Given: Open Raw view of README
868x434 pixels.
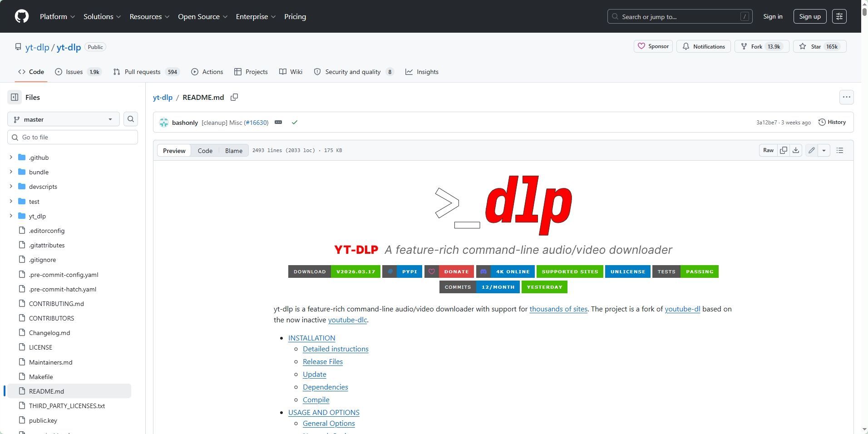Looking at the screenshot, I should pos(768,150).
